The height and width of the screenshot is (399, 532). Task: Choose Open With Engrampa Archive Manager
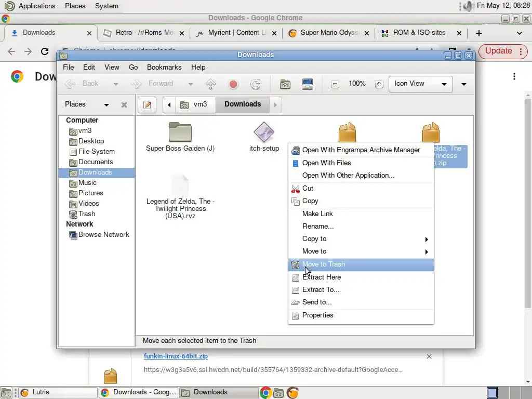(361, 150)
